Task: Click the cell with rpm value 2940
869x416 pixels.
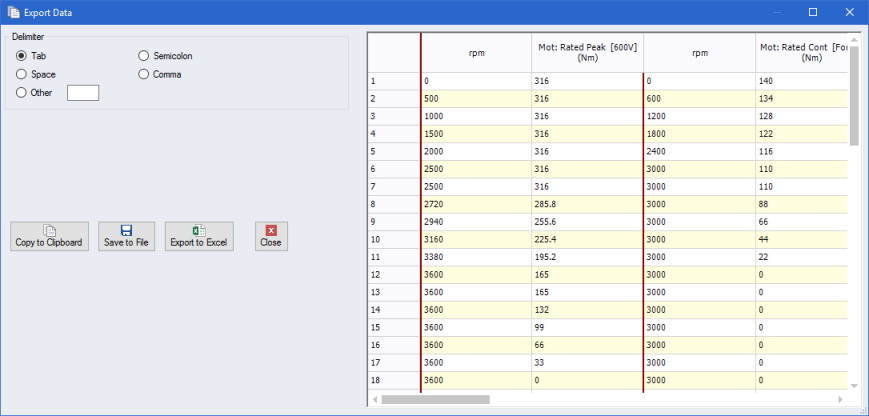Action: tap(476, 220)
